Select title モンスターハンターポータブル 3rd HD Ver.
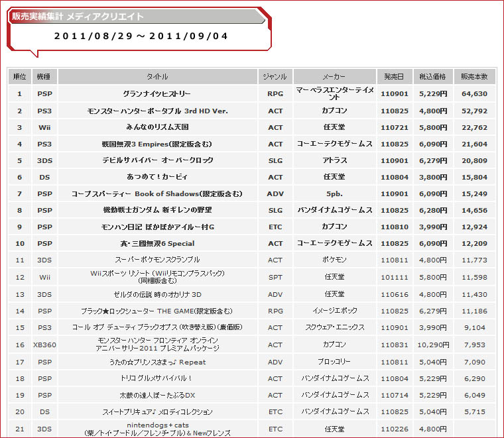The width and height of the screenshot is (504, 438). coord(158,111)
